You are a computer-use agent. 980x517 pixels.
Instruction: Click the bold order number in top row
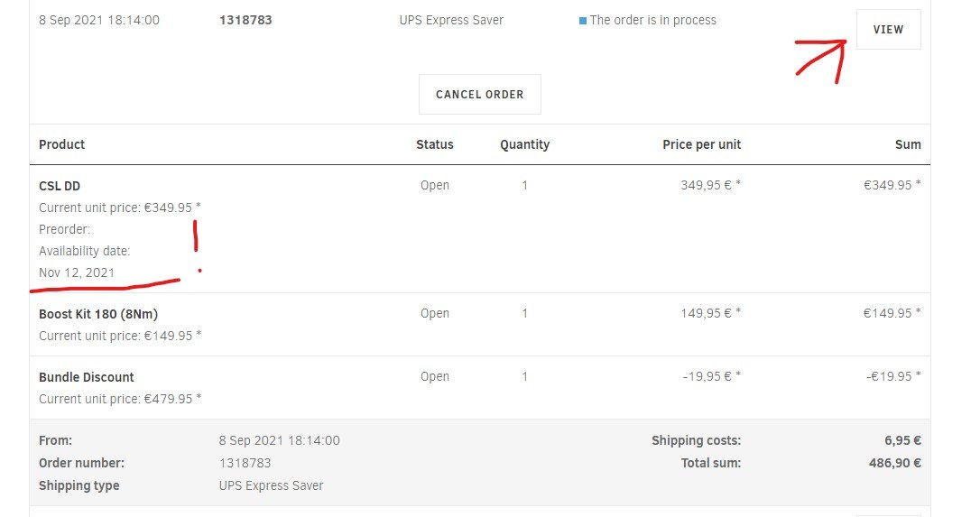tap(245, 20)
